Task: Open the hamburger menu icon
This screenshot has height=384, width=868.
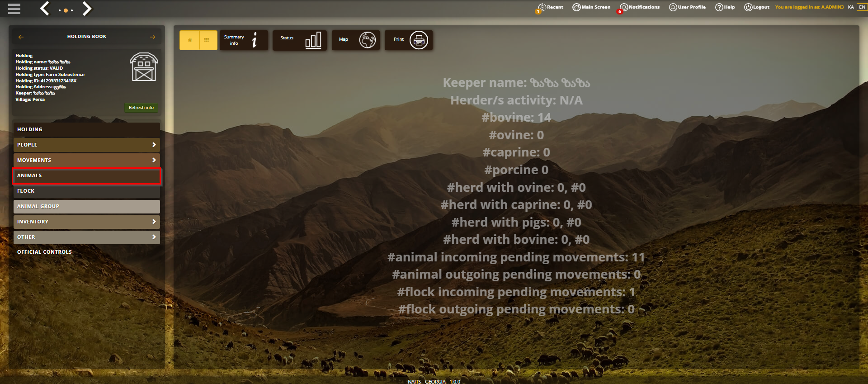Action: click(14, 9)
